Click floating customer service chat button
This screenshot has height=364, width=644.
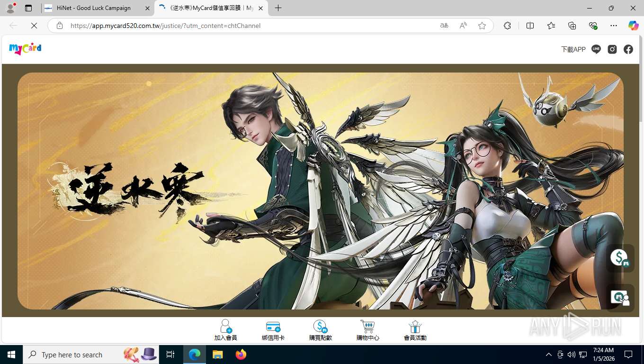620,298
